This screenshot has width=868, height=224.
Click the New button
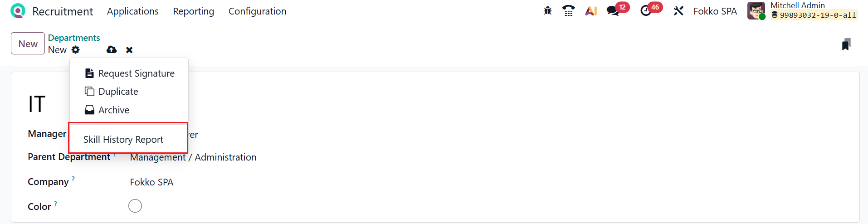click(x=28, y=44)
